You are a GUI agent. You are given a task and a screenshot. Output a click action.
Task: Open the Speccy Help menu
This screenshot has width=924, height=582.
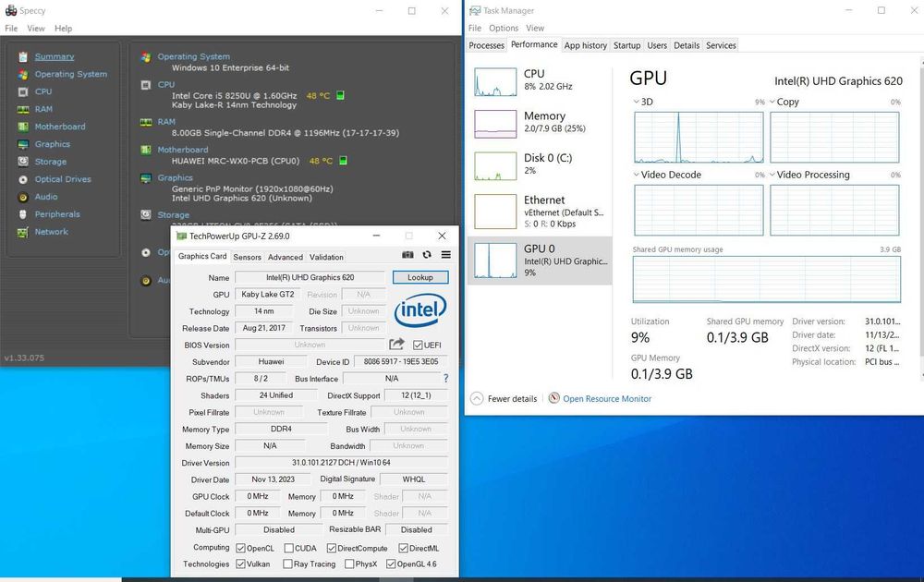click(64, 29)
